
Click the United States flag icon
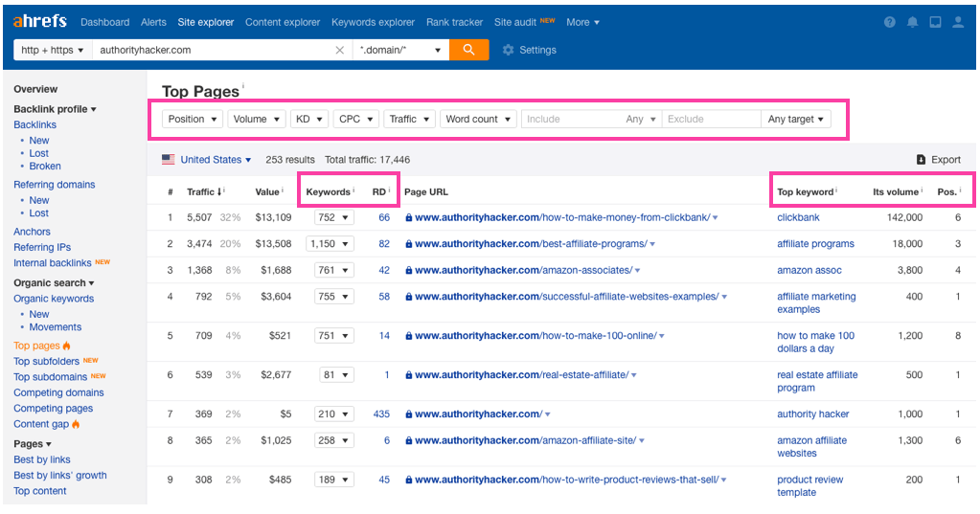click(169, 159)
